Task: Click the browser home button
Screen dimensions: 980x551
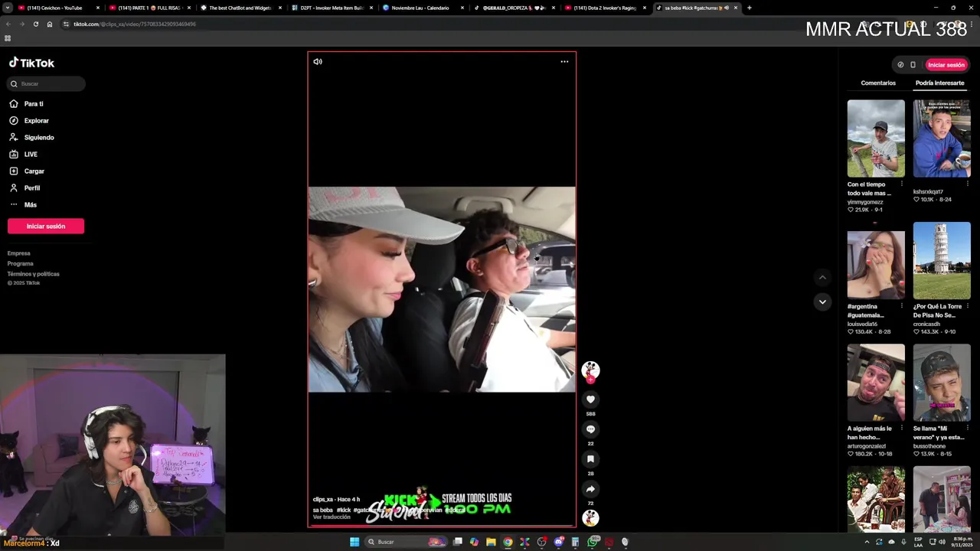Action: (50, 24)
